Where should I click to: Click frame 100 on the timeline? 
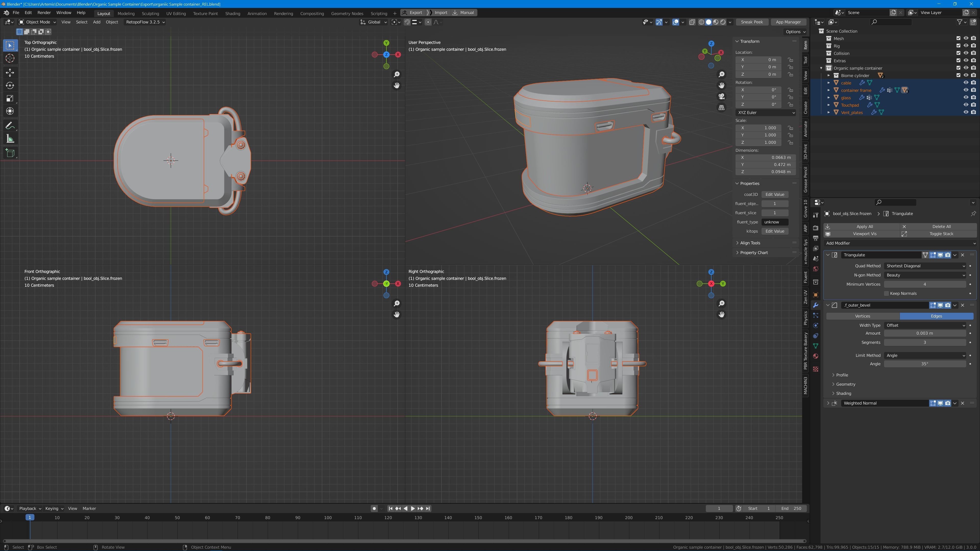327,518
